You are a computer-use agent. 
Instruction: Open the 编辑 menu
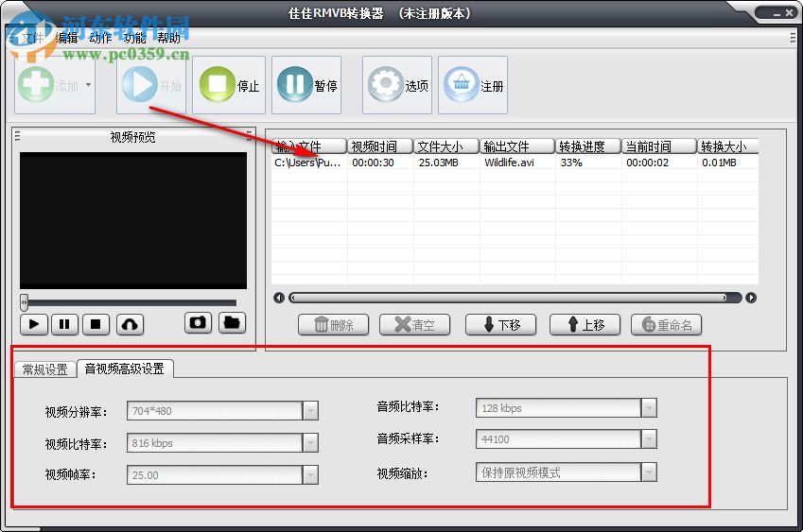tap(66, 38)
